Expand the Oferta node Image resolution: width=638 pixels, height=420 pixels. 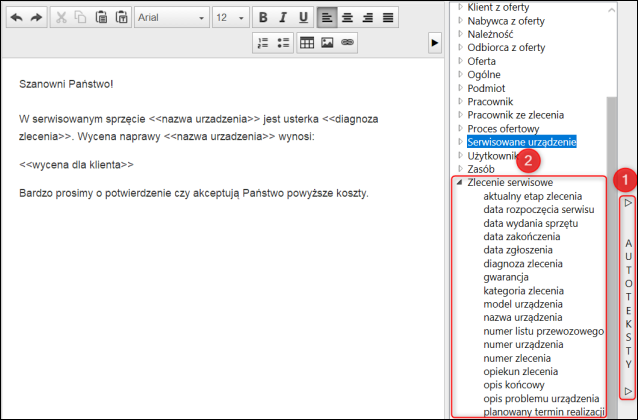click(461, 61)
